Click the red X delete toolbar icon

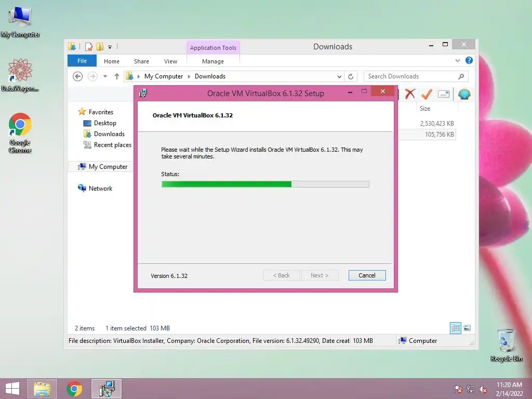(410, 94)
